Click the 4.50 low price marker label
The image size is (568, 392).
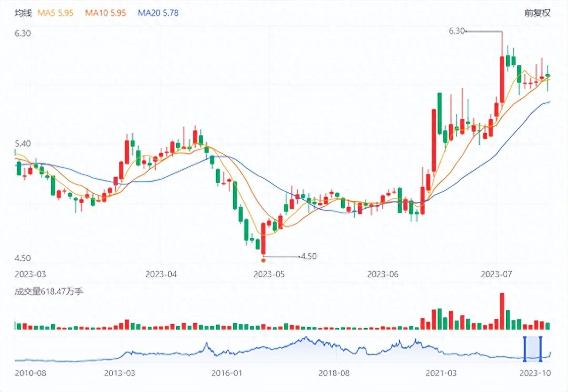[x=309, y=256]
